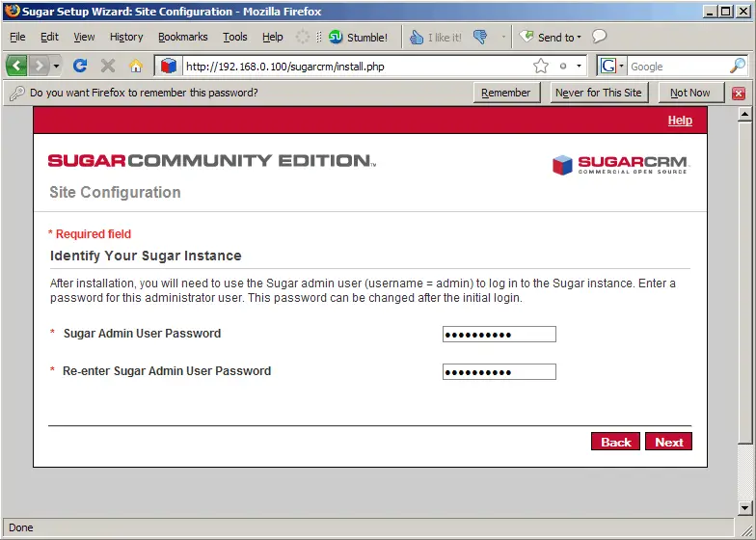This screenshot has width=756, height=540.
Task: Click the Forward navigation arrow
Action: 39,66
